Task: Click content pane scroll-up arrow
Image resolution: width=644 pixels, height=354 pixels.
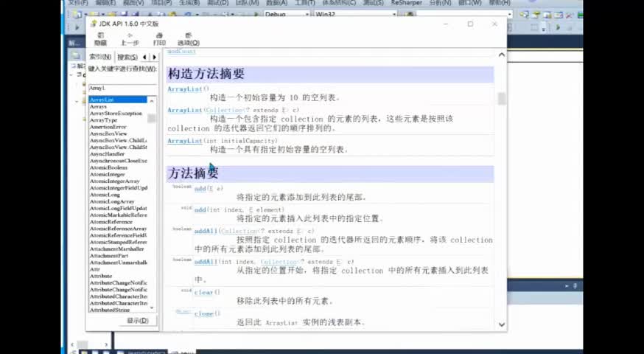Action: coord(502,55)
